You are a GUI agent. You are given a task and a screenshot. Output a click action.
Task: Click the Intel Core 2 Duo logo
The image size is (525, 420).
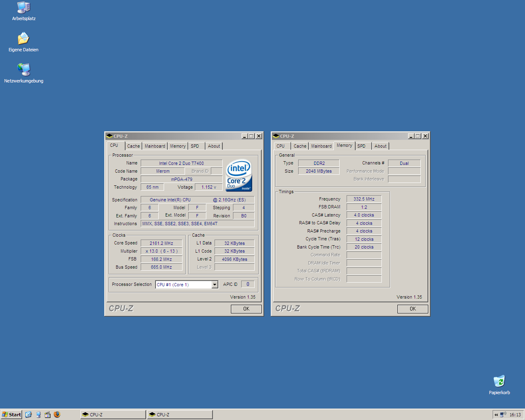click(x=239, y=175)
